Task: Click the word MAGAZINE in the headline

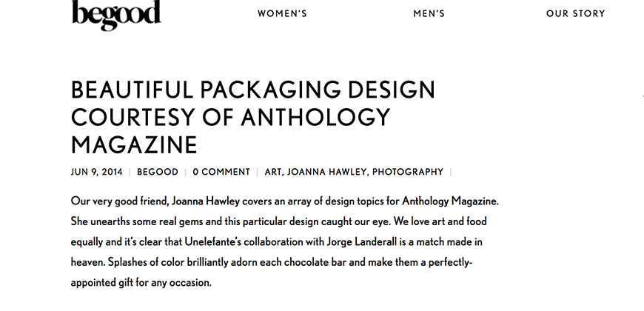Action: click(x=134, y=144)
